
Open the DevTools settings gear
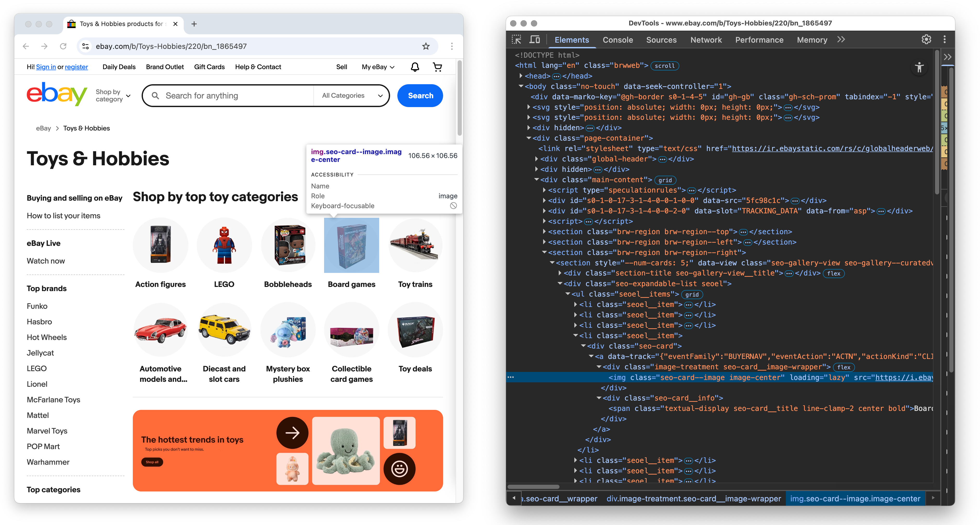(x=926, y=39)
